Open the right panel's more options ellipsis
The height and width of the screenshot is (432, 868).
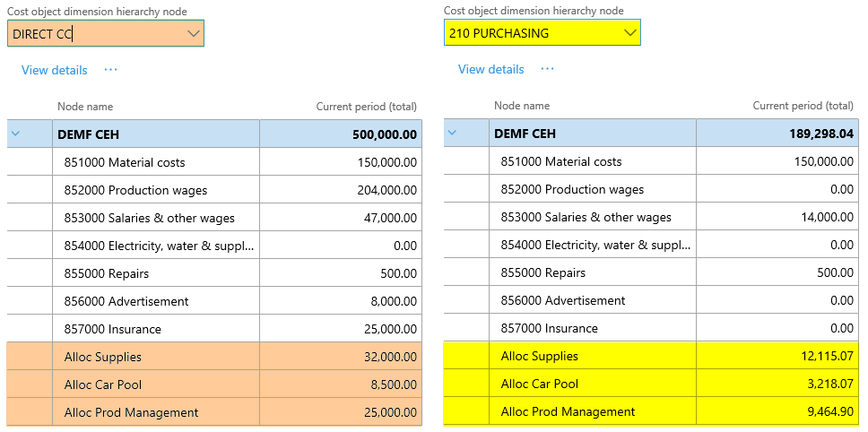[x=547, y=69]
